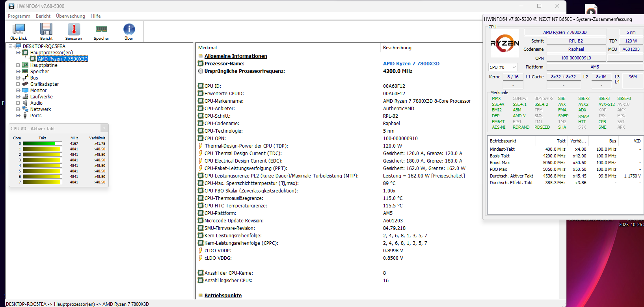Close the CPU #0 Aktiver Takt panel
The image size is (644, 307).
pyautogui.click(x=104, y=128)
